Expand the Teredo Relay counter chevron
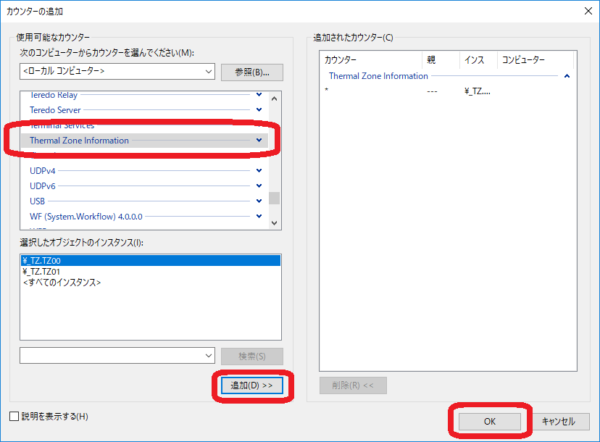The image size is (600, 442). point(259,94)
